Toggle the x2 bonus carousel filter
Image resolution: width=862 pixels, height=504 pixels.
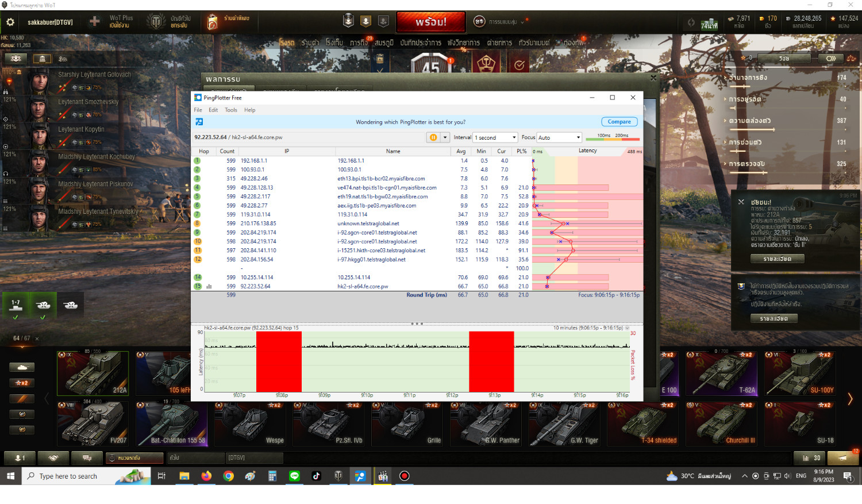[22, 383]
